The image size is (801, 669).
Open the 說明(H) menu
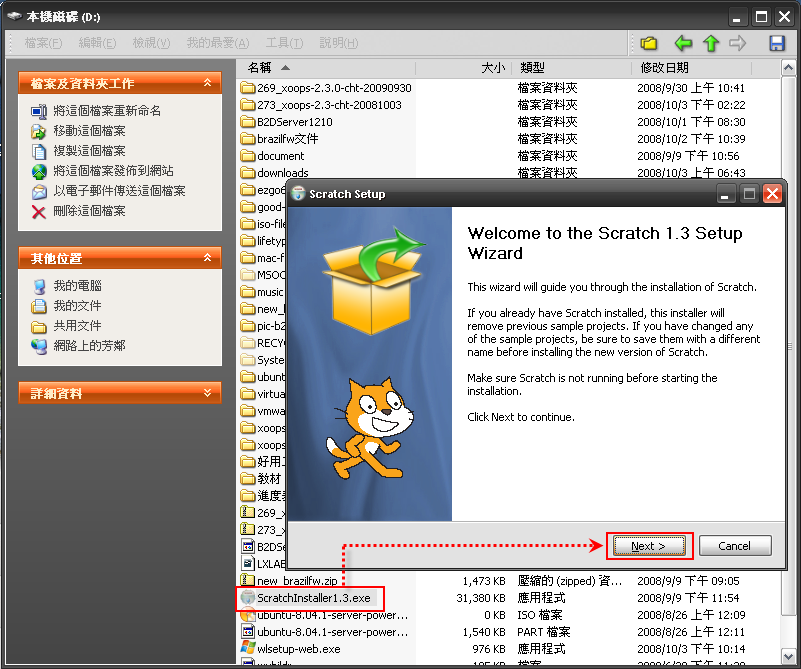pyautogui.click(x=339, y=43)
